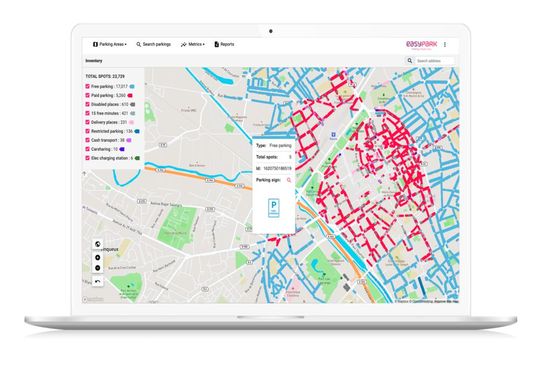
Task: Toggle the Cash transport checkbox
Action: (87, 140)
